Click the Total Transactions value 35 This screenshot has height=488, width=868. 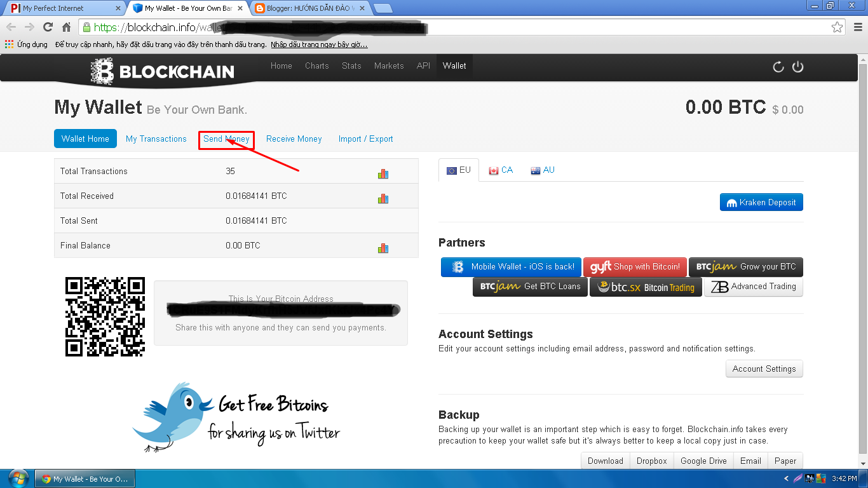coord(231,171)
